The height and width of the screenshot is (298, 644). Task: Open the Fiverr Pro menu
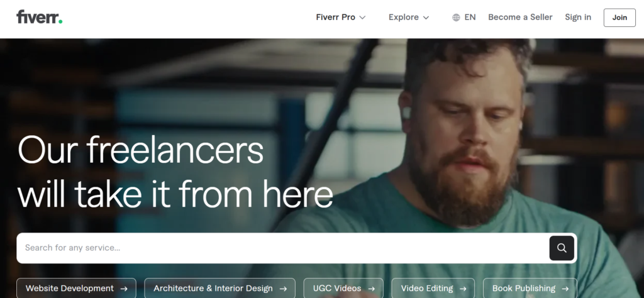click(340, 17)
